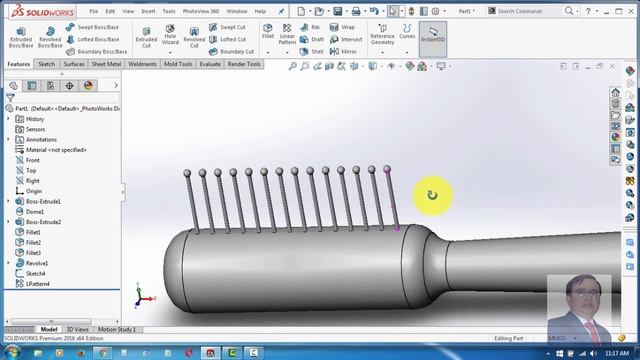
Task: Switch to the Surfaces tab
Action: (x=74, y=64)
